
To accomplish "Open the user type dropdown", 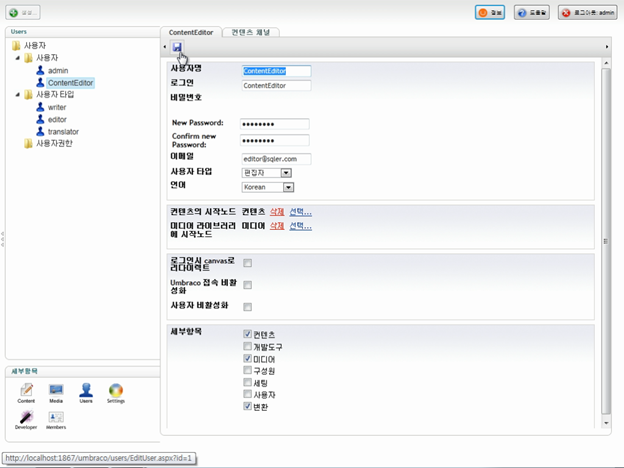I will tap(267, 173).
